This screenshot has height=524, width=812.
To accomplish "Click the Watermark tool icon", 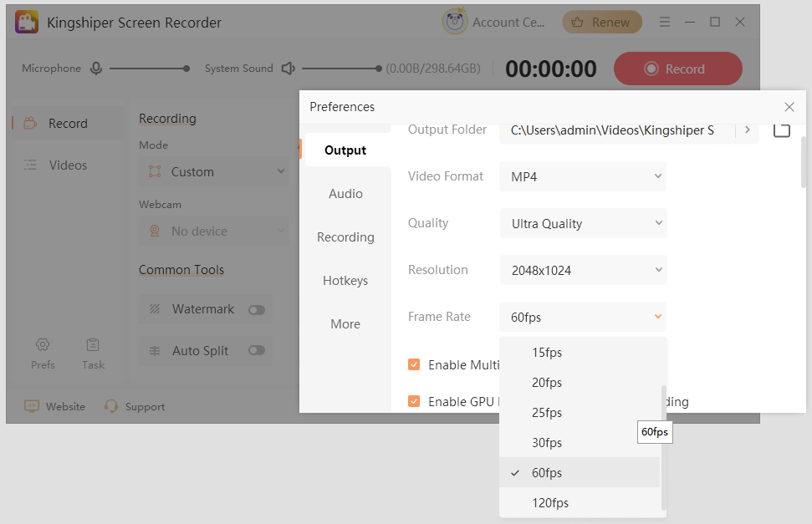I will click(x=155, y=309).
